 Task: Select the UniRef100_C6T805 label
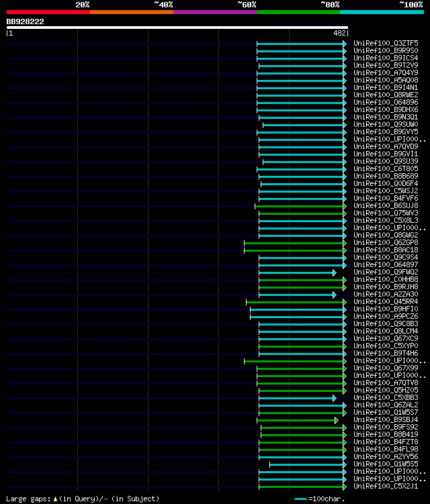(x=386, y=168)
